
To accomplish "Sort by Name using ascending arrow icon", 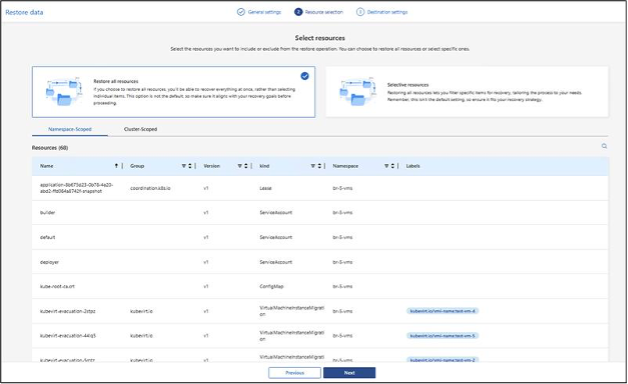I will click(x=116, y=166).
